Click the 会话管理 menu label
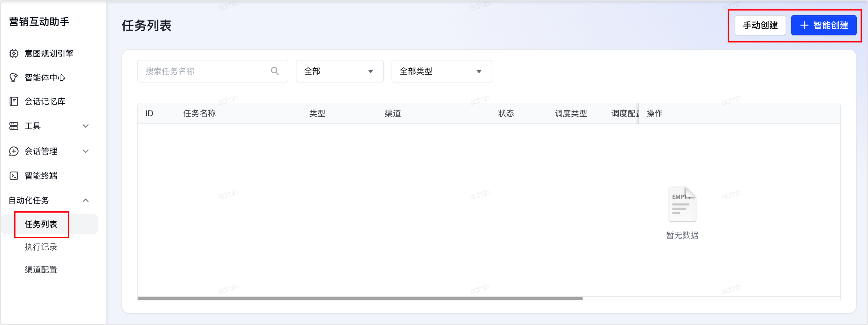 point(41,151)
